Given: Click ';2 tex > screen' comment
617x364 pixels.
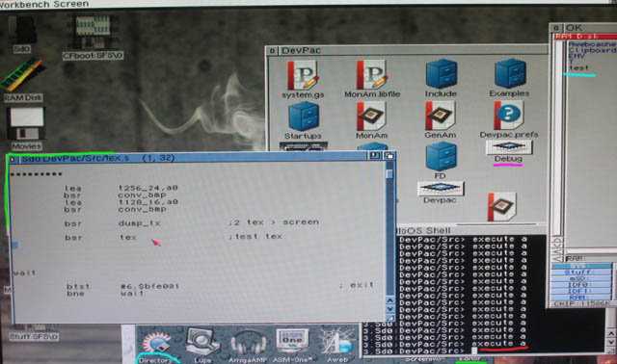Looking at the screenshot, I should coord(274,222).
